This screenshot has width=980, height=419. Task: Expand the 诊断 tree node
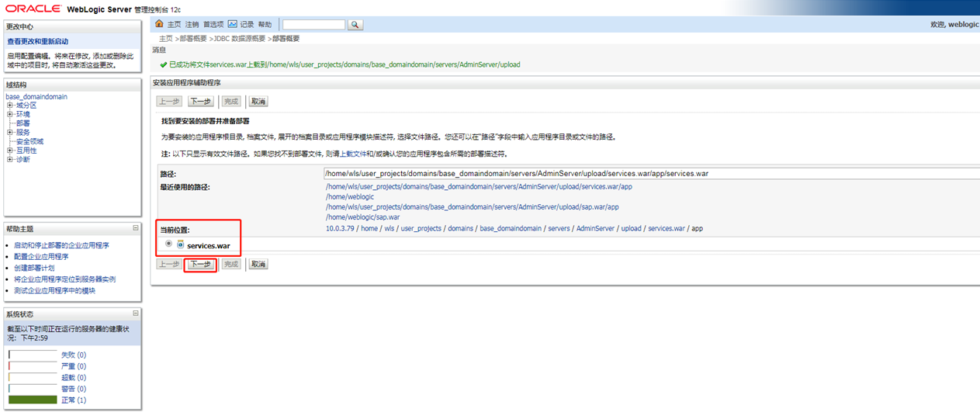click(10, 160)
